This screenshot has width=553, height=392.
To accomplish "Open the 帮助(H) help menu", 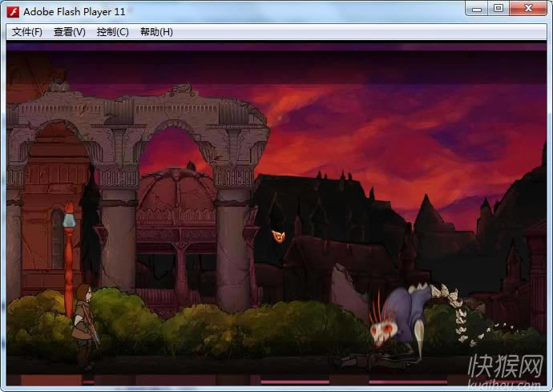I will (156, 32).
